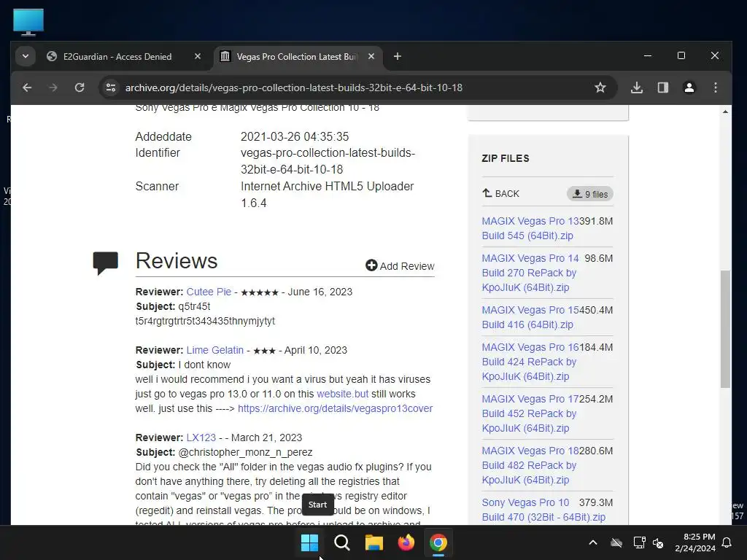Download MAGIX Vegas Pro 16 Build 424 zip
This screenshot has width=747, height=560.
(x=530, y=362)
